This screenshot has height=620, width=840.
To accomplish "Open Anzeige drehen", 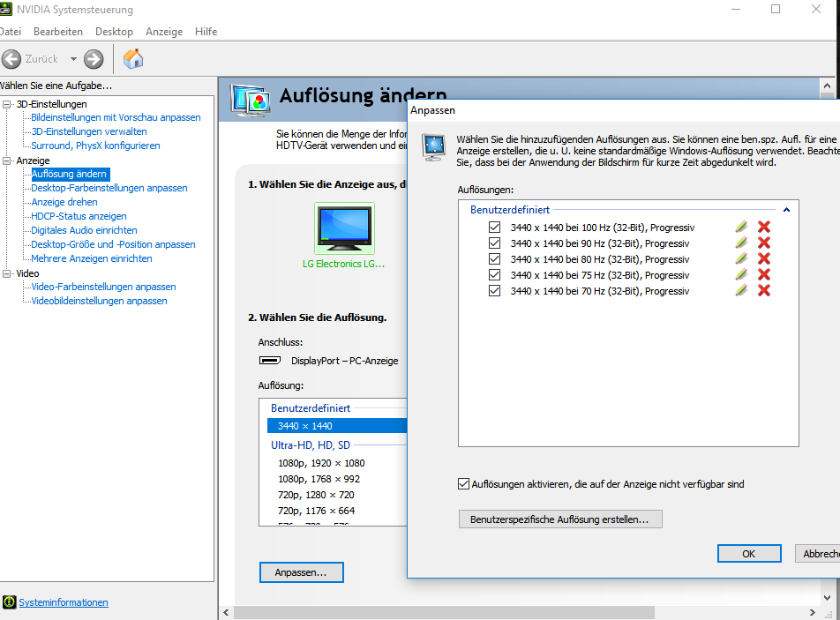I will point(64,202).
